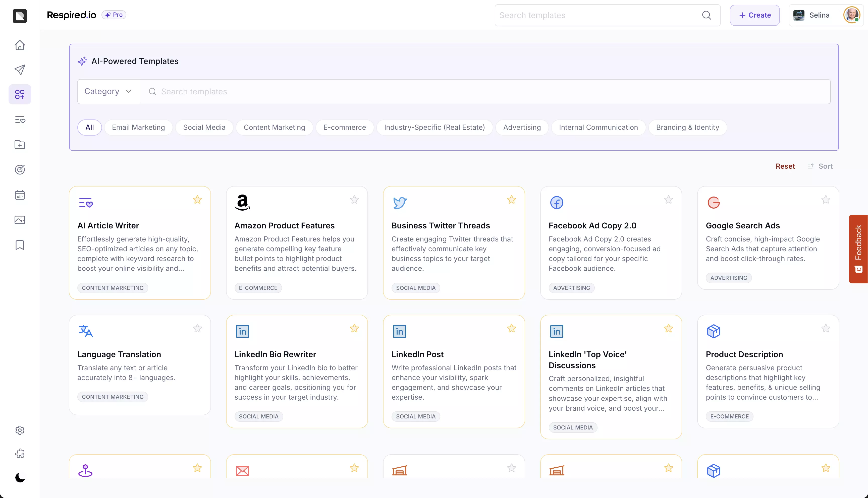This screenshot has height=498, width=868.
Task: Click the paper plane sidebar icon
Action: pyautogui.click(x=20, y=70)
